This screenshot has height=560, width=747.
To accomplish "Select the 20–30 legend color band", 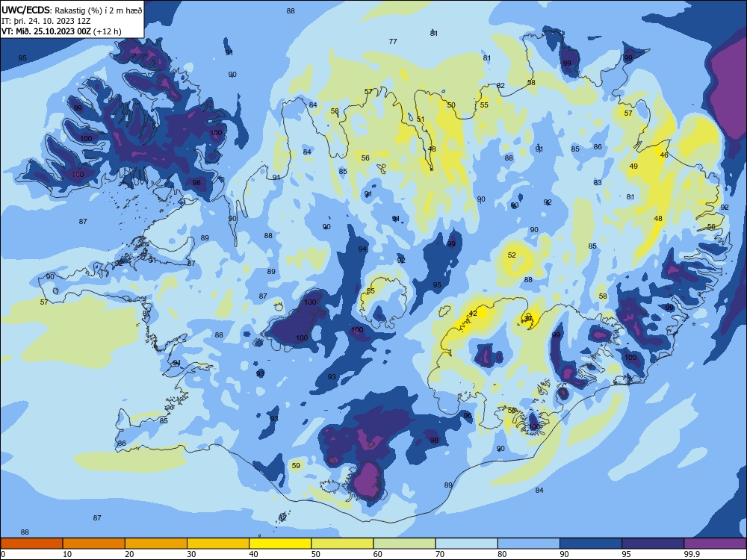I will pyautogui.click(x=156, y=544).
